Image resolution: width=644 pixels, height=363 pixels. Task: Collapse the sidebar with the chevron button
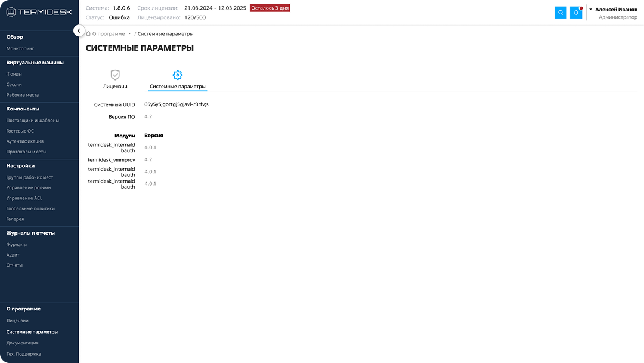[79, 30]
